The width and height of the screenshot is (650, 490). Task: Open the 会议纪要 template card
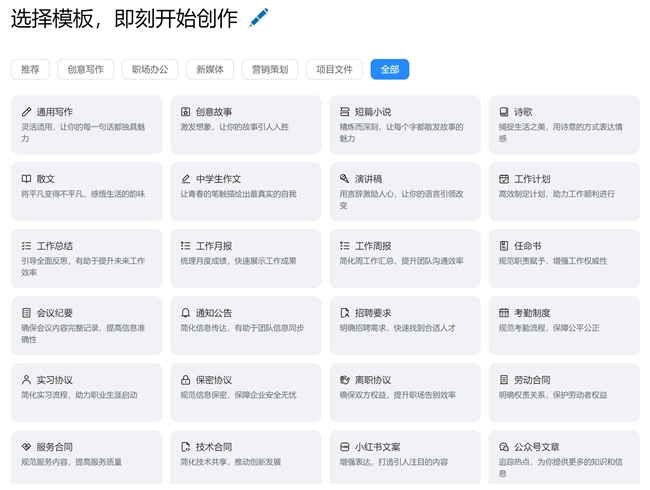(86, 326)
